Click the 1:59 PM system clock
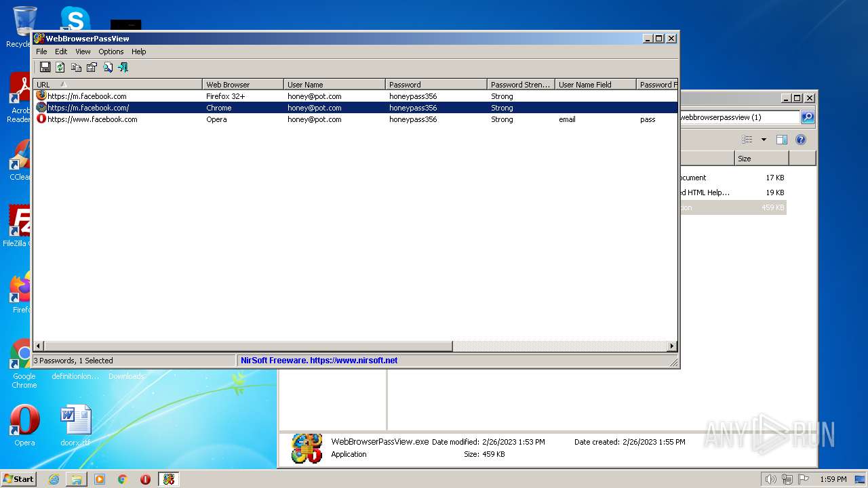The image size is (868, 488). [833, 479]
